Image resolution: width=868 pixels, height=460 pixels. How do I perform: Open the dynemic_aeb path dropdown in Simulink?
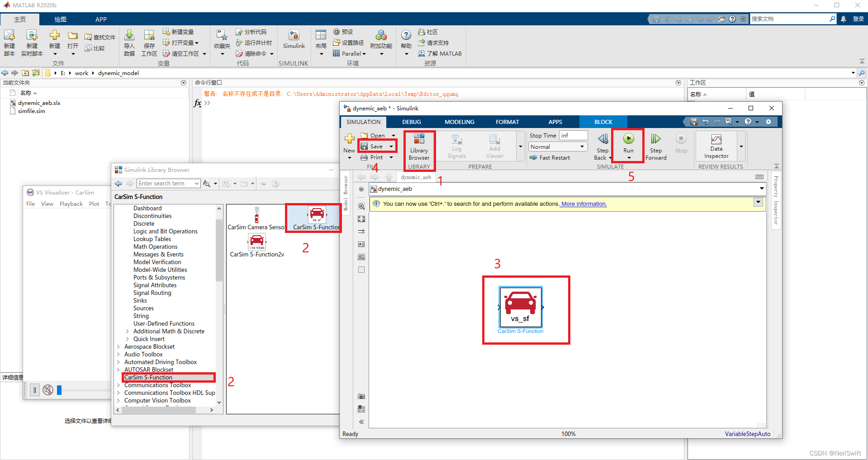click(762, 189)
